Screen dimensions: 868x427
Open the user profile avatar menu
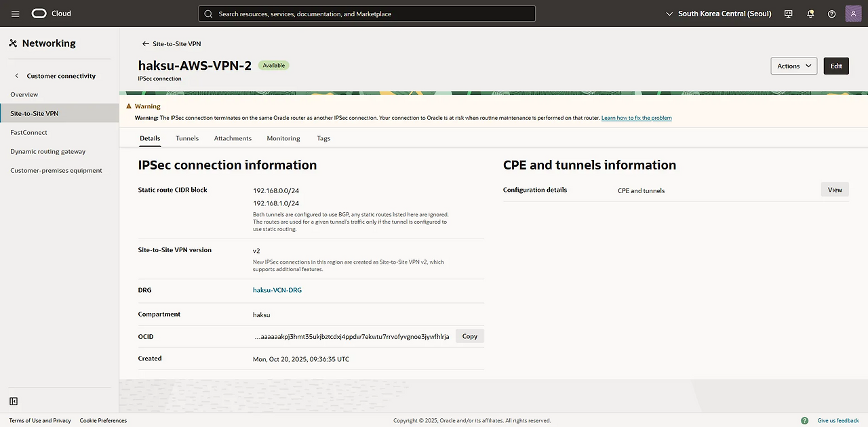853,14
